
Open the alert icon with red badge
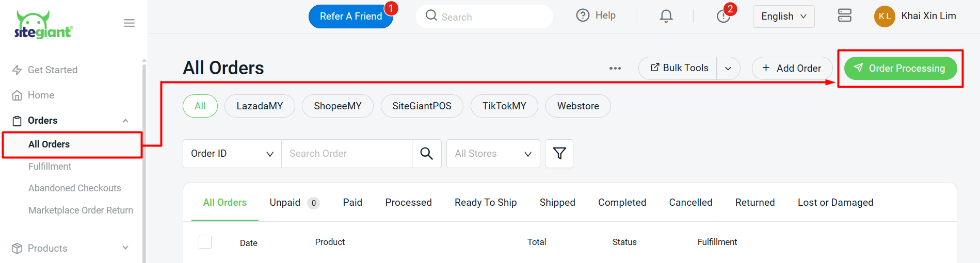tap(723, 17)
